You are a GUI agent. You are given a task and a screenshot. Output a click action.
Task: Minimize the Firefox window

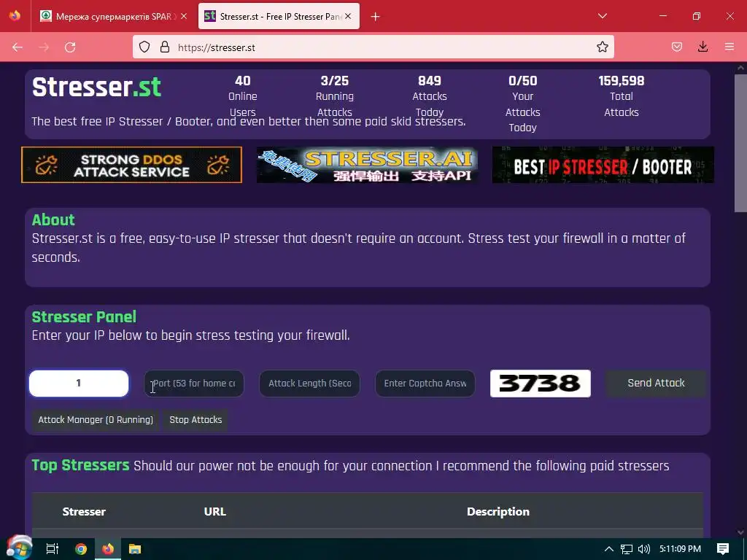[662, 16]
